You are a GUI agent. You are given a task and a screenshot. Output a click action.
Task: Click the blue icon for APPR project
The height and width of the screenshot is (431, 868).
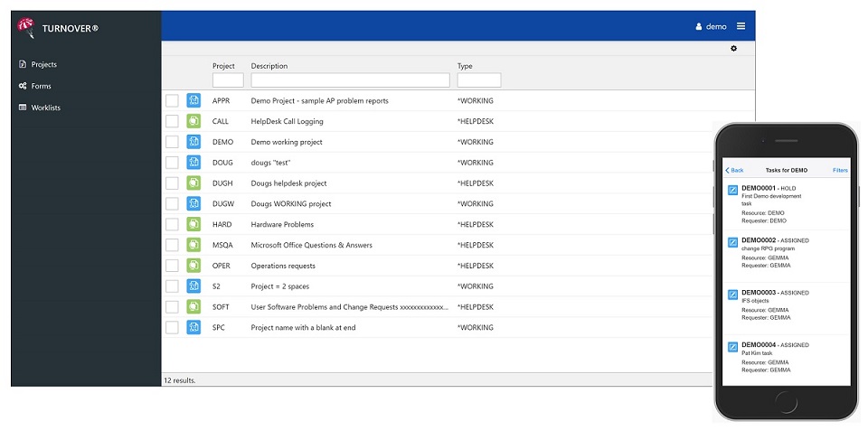click(193, 100)
